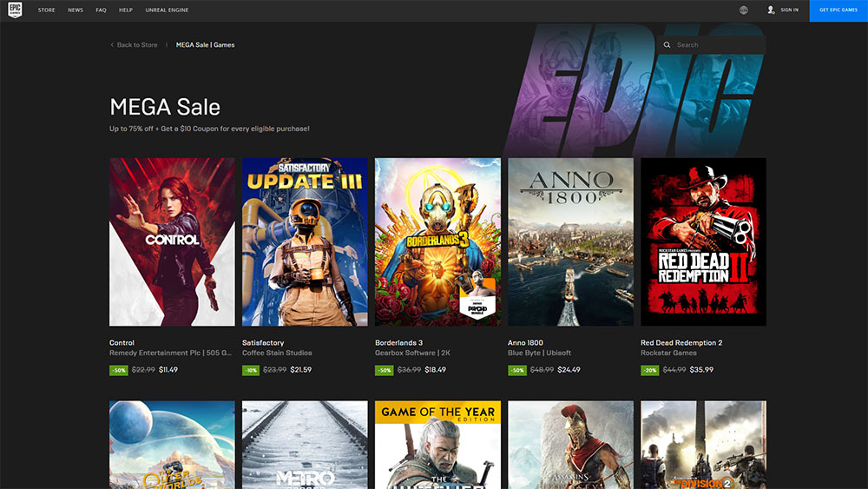This screenshot has height=489, width=868.
Task: Click the $11.49 Control price
Action: (x=168, y=369)
